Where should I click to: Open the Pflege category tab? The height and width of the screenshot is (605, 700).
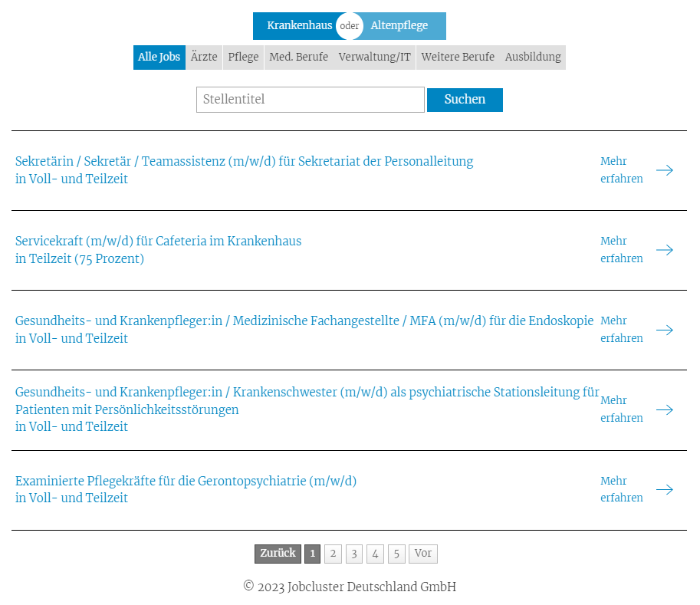point(243,58)
